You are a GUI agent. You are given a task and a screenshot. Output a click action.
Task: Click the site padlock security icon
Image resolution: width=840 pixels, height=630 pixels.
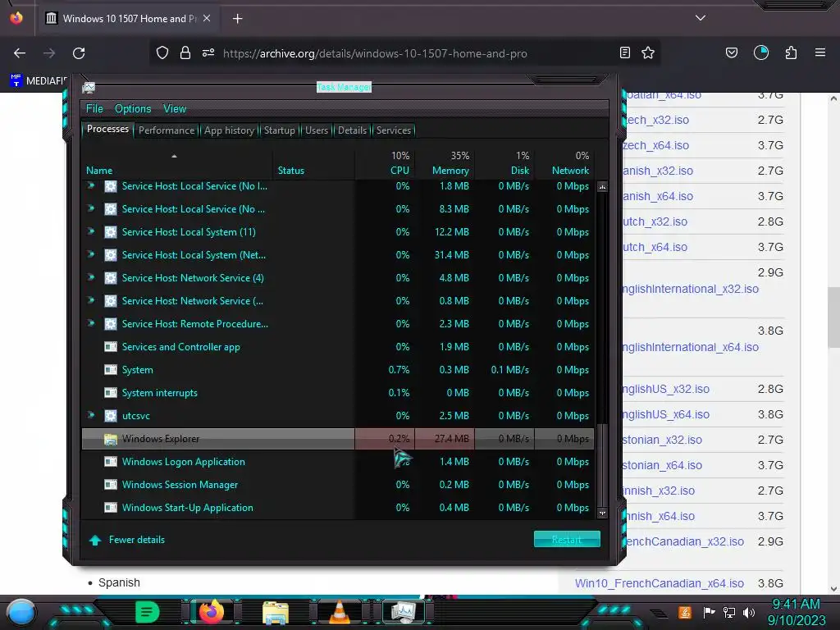[185, 52]
